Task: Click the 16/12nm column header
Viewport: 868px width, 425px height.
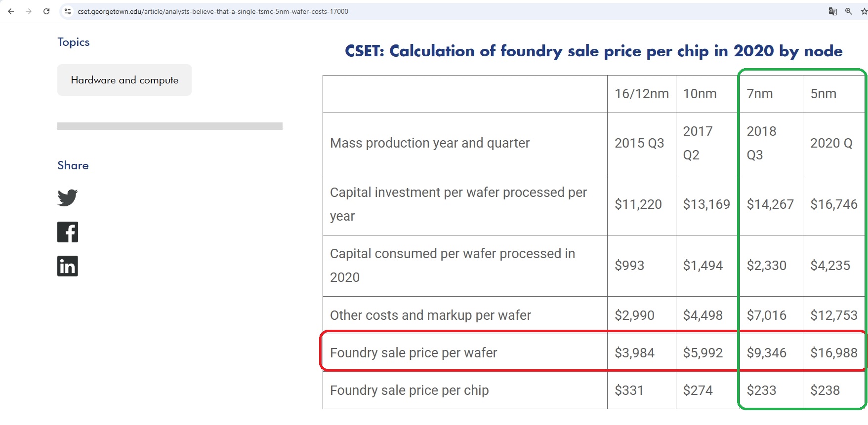Action: [641, 94]
